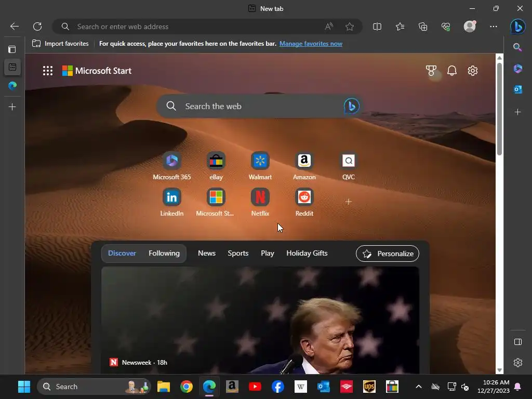The width and height of the screenshot is (532, 399).
Task: Show hidden system tray icons chevron
Action: 419,387
